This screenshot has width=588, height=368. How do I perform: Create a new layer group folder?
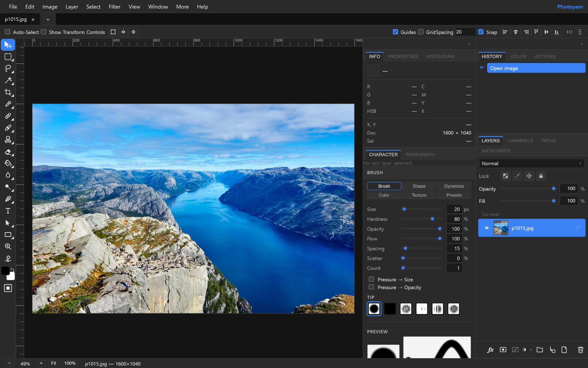pos(540,350)
